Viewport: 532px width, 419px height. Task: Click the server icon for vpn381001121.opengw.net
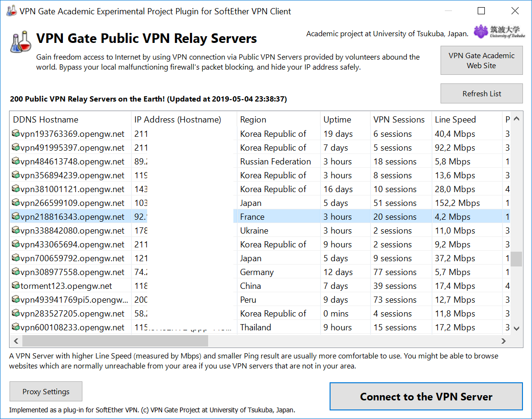click(16, 189)
